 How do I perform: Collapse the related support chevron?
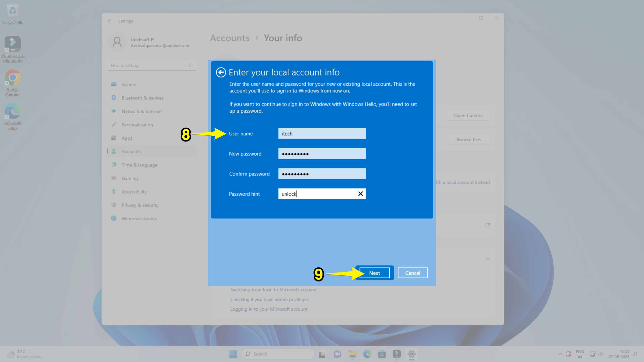click(x=488, y=259)
